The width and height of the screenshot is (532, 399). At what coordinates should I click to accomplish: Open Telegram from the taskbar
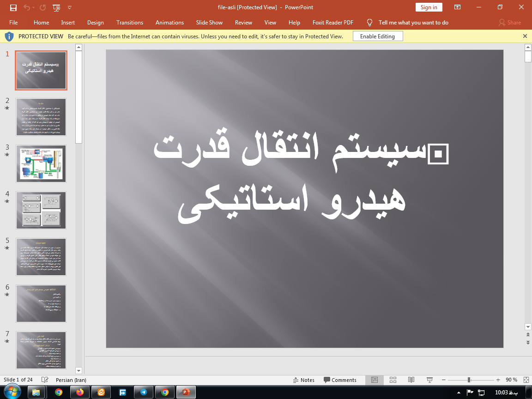click(x=144, y=392)
